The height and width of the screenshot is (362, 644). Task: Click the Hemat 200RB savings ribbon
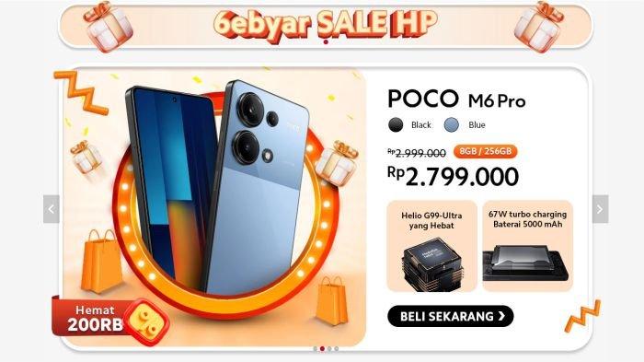coord(96,319)
